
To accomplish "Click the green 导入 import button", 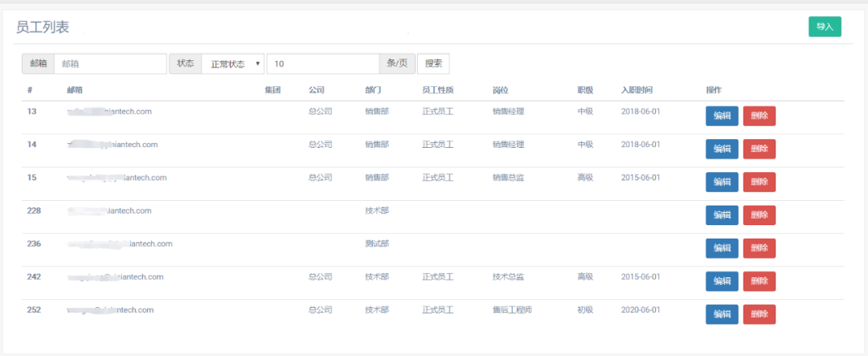I will [825, 27].
